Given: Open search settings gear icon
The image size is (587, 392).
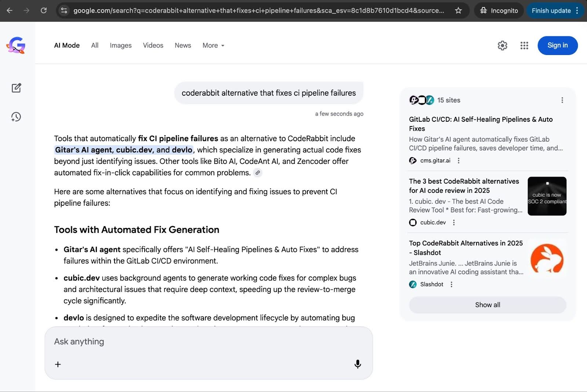Looking at the screenshot, I should click(x=503, y=45).
